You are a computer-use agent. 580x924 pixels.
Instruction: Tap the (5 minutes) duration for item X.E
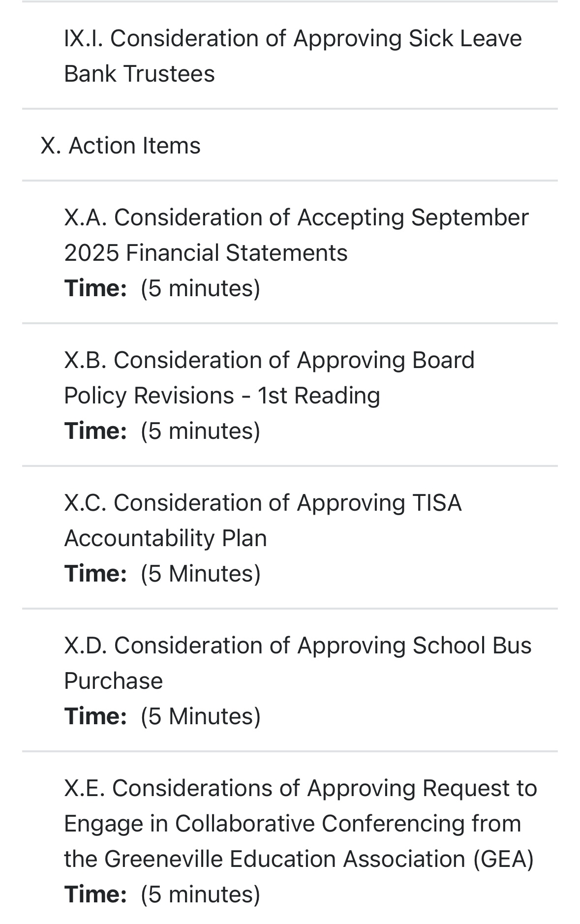tap(200, 894)
